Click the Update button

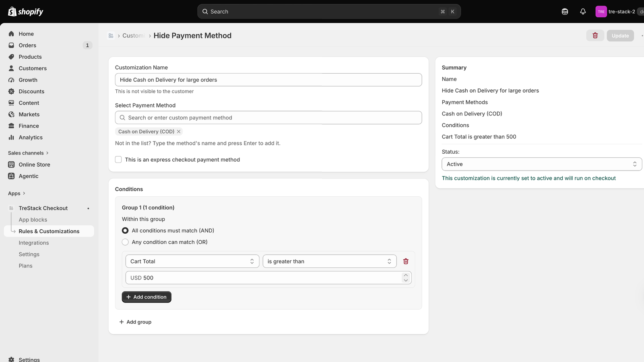(620, 35)
